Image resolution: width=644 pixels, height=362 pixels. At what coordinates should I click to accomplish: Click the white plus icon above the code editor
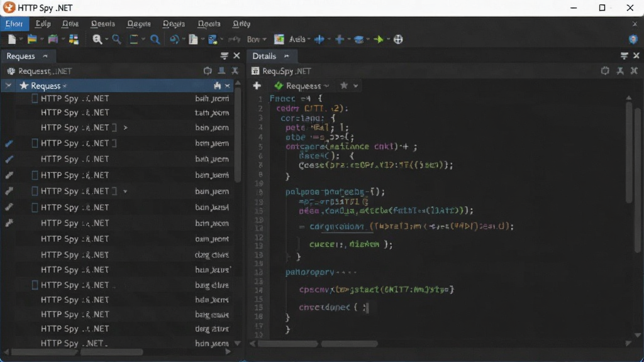pos(257,85)
